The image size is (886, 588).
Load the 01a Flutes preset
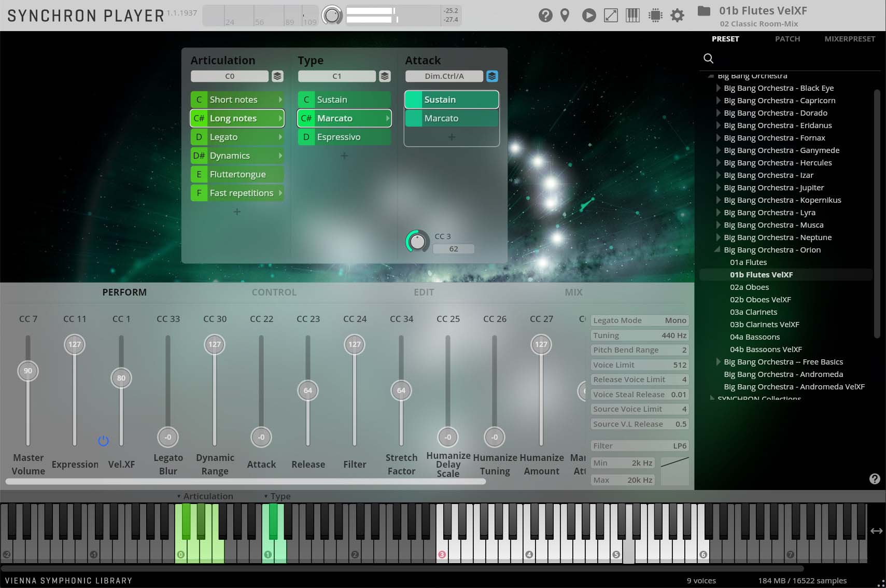748,262
